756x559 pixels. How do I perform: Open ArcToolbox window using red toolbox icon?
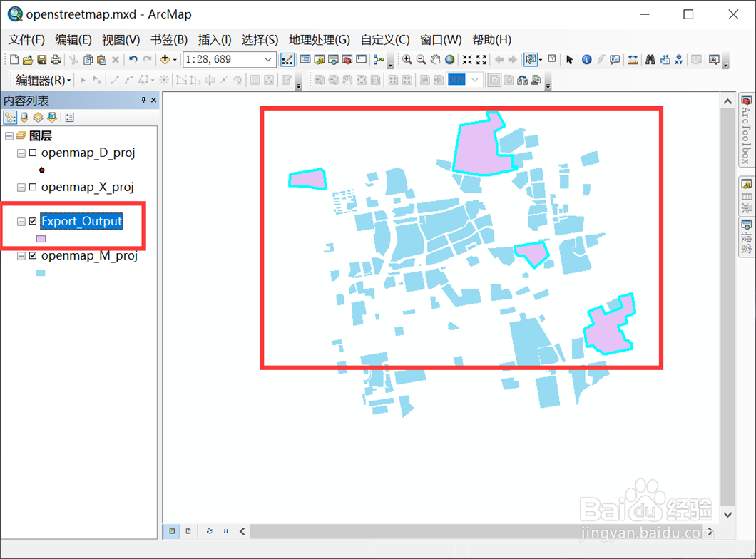click(347, 60)
